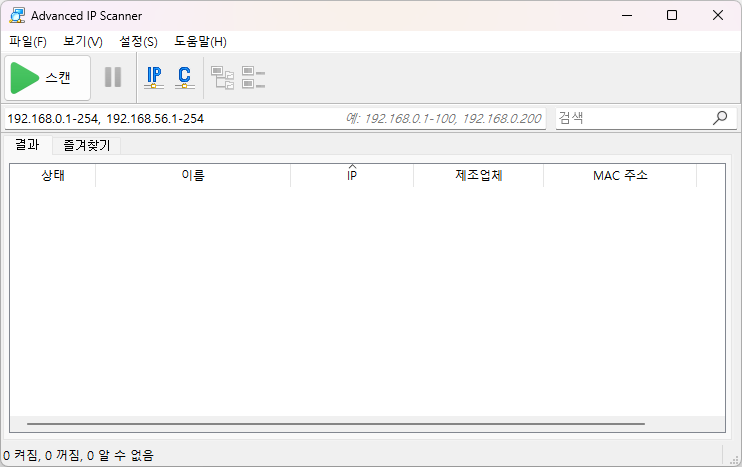Sort by the 이름 column header
This screenshot has height=467, width=742.
tap(193, 176)
